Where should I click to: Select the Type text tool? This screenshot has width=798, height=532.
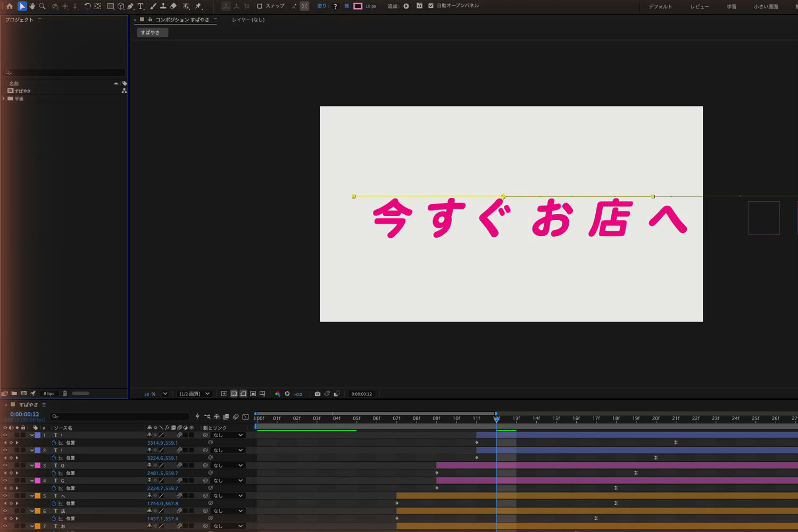pyautogui.click(x=141, y=6)
